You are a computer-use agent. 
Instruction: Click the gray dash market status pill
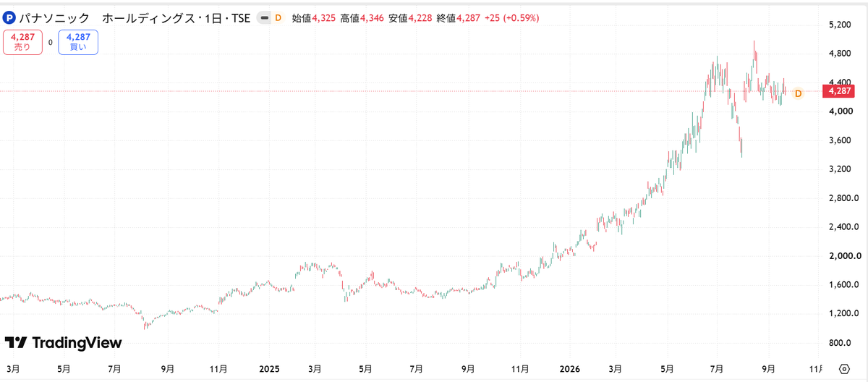(264, 17)
